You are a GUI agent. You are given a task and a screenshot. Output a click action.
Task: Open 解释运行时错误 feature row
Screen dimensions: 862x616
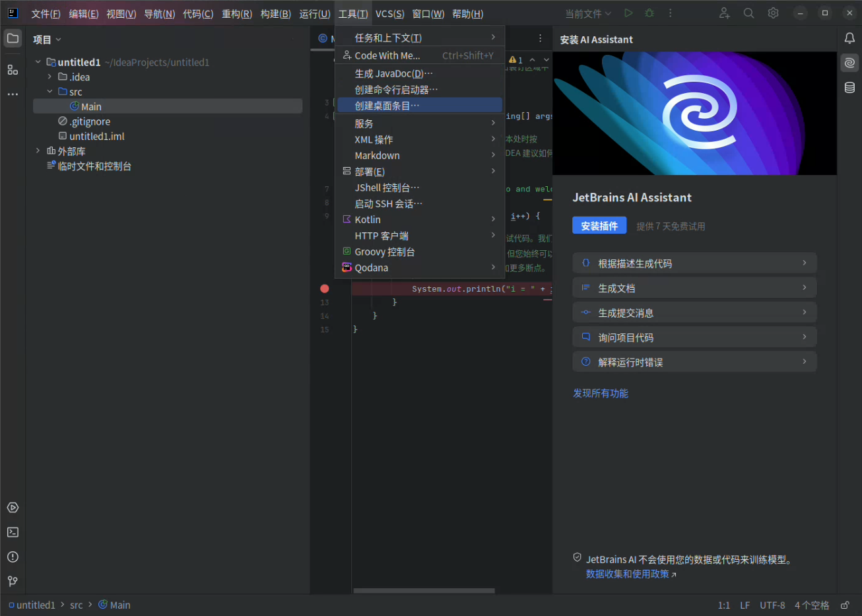click(x=694, y=362)
